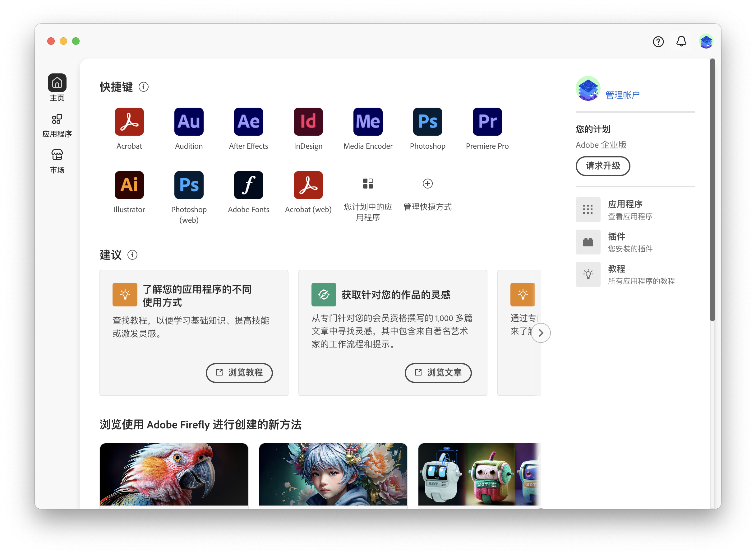756x555 pixels.
Task: Launch the Acrobat desktop app shortcut
Action: (129, 121)
